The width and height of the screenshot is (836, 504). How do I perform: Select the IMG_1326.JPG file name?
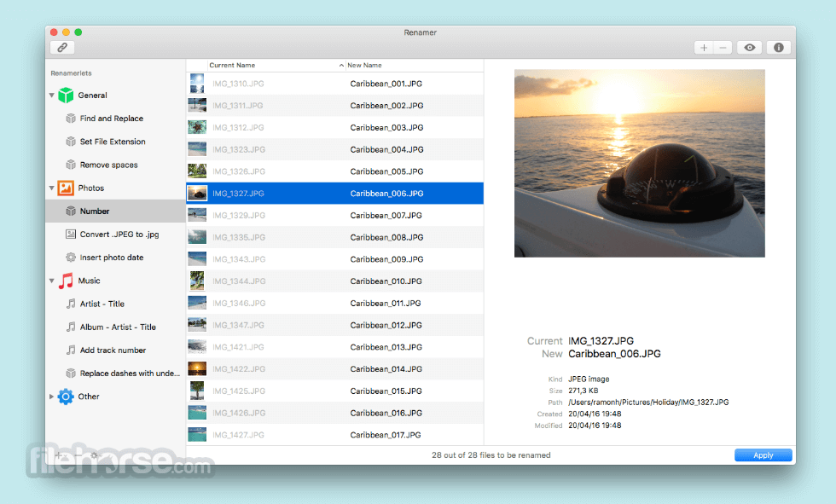click(239, 171)
